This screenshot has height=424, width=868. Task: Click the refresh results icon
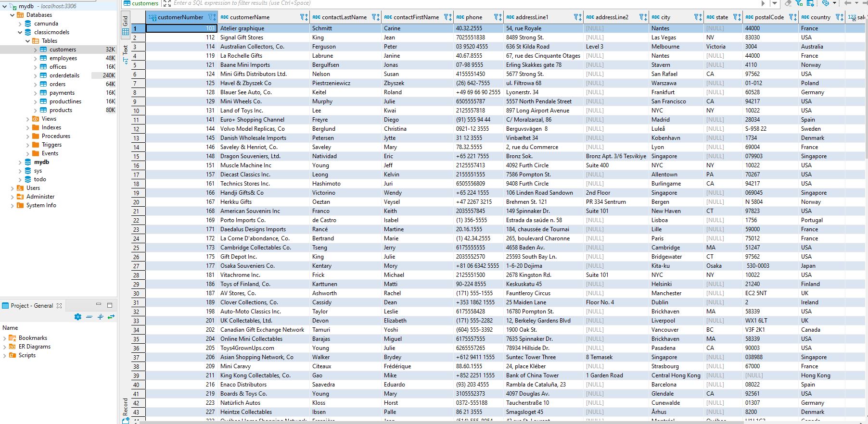tap(826, 3)
